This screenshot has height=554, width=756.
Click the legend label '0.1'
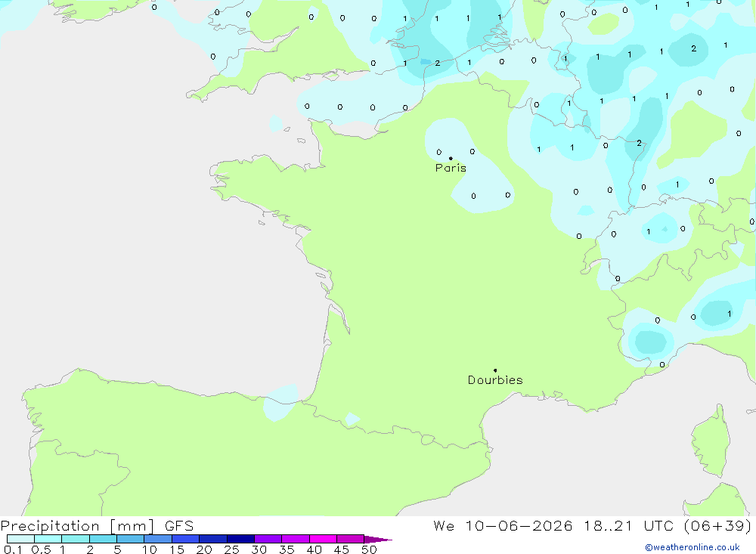pos(13,549)
